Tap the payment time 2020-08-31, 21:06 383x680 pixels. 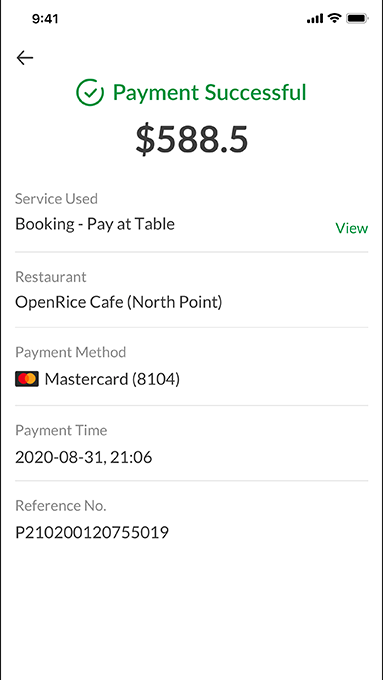coord(84,458)
